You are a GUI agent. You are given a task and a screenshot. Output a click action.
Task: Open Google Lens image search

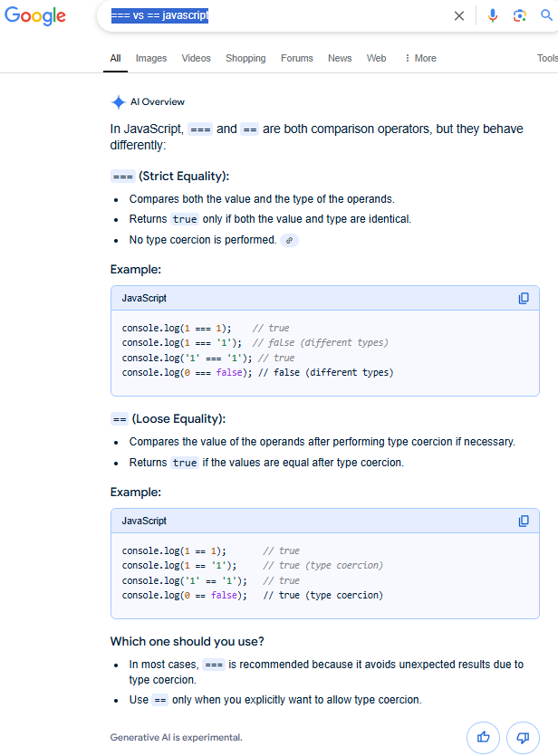tap(519, 15)
